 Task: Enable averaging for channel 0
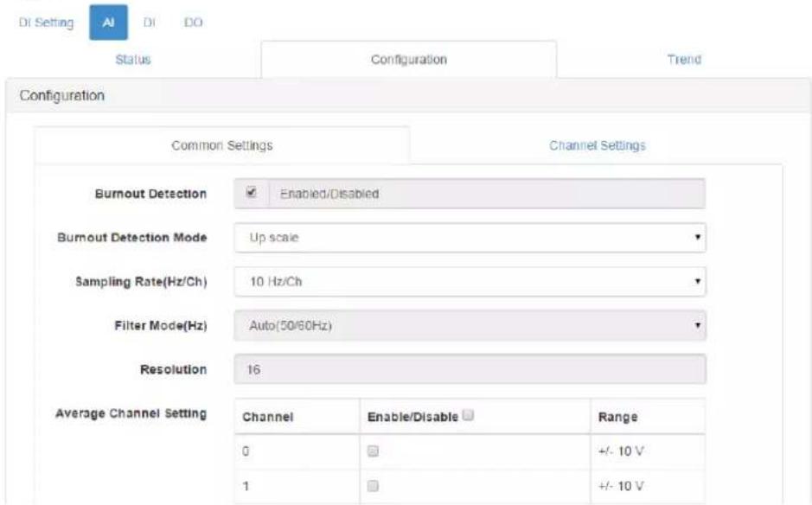pos(373,451)
